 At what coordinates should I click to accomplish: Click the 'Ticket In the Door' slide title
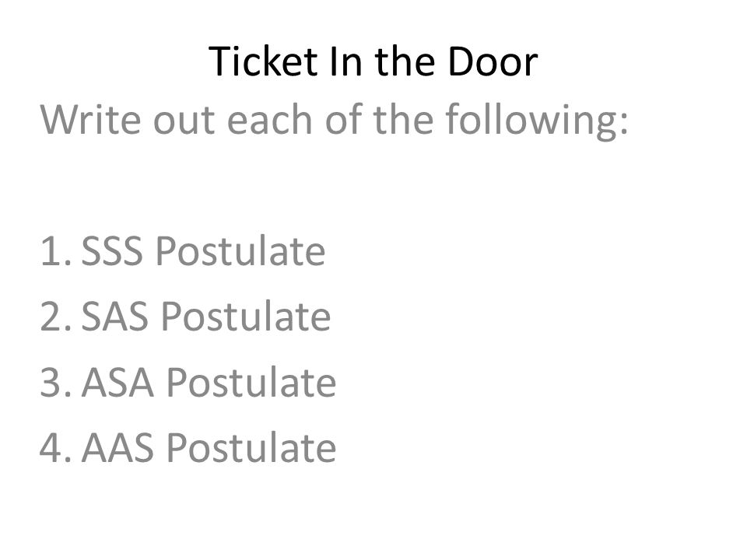point(373,61)
